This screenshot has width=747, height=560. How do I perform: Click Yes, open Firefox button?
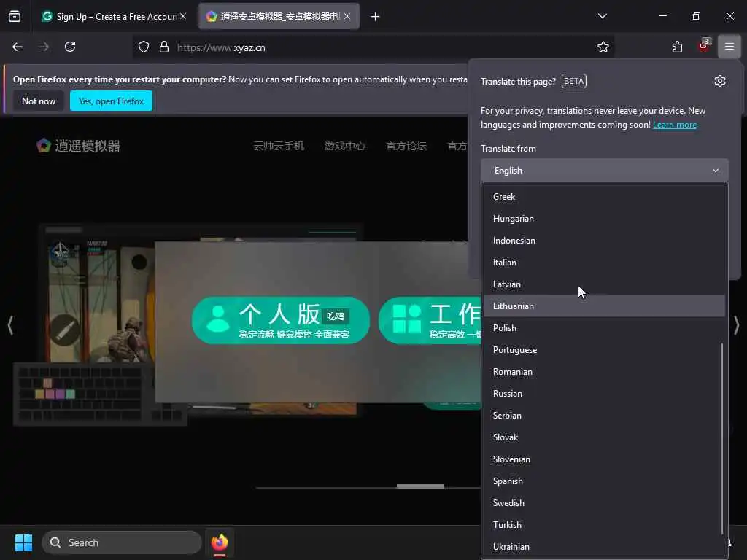111,101
